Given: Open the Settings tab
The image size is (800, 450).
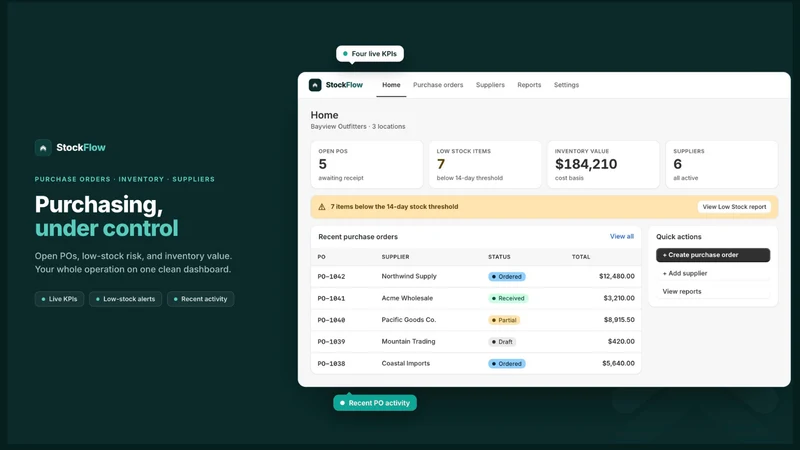Looking at the screenshot, I should 566,85.
